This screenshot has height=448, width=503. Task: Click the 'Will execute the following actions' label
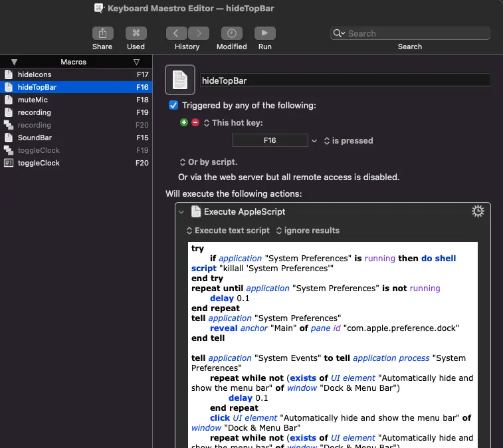tap(233, 194)
